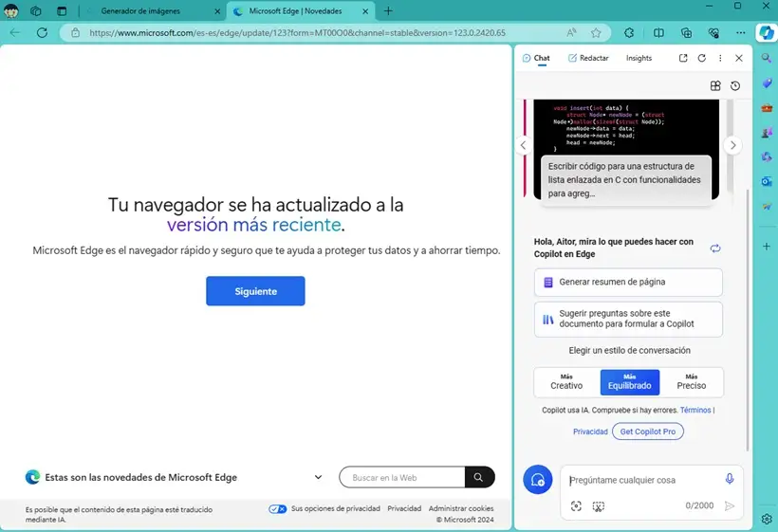Click the Buscar en la Web field
The height and width of the screenshot is (532, 778).
[x=402, y=477]
